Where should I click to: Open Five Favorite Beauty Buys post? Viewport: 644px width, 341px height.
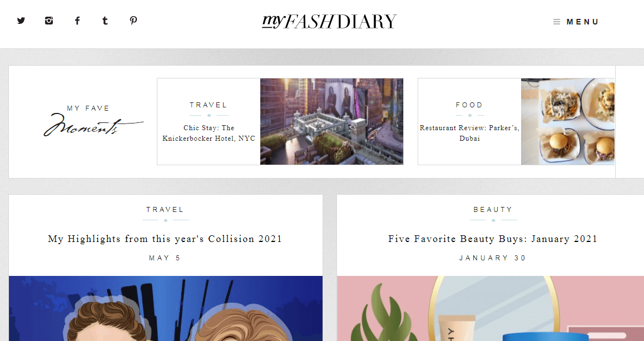pos(493,239)
